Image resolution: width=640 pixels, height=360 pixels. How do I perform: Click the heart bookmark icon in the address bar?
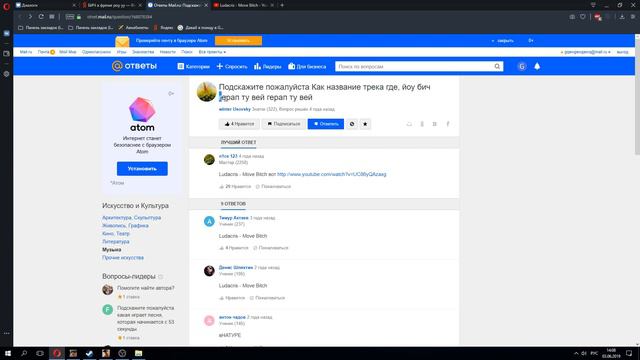coord(582,17)
